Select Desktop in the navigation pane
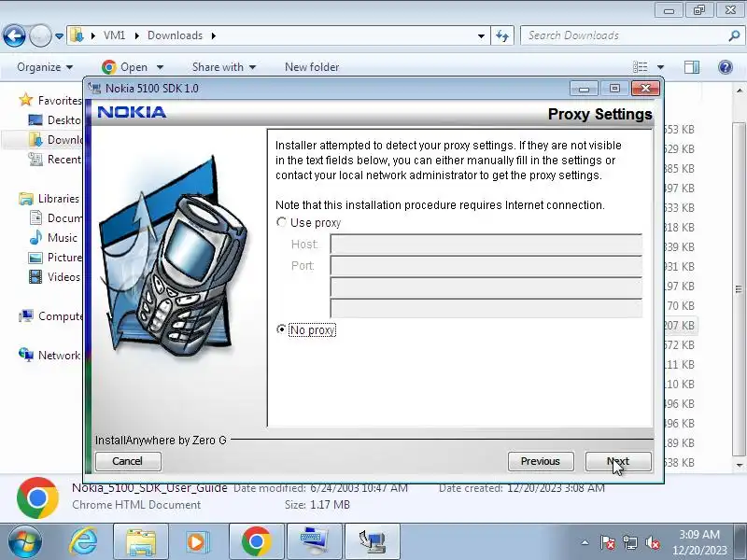Image resolution: width=747 pixels, height=560 pixels. (x=54, y=120)
